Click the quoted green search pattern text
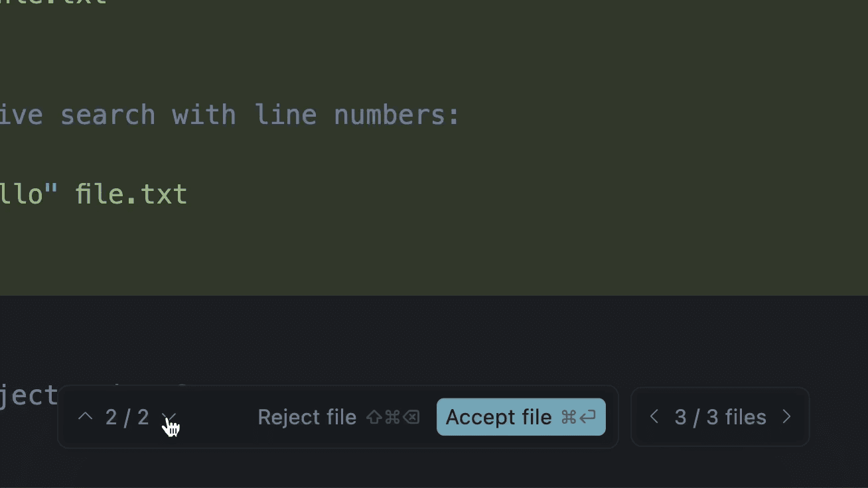Image resolution: width=868 pixels, height=488 pixels. tap(27, 193)
